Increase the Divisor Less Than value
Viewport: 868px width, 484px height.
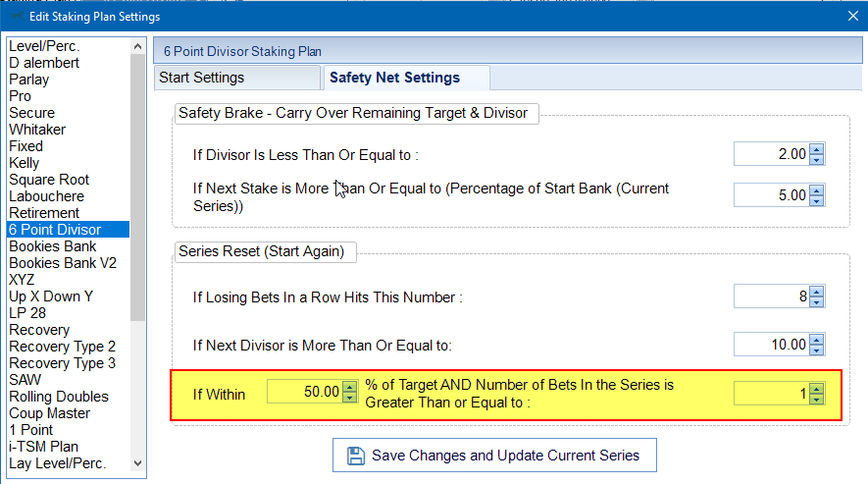[x=816, y=149]
